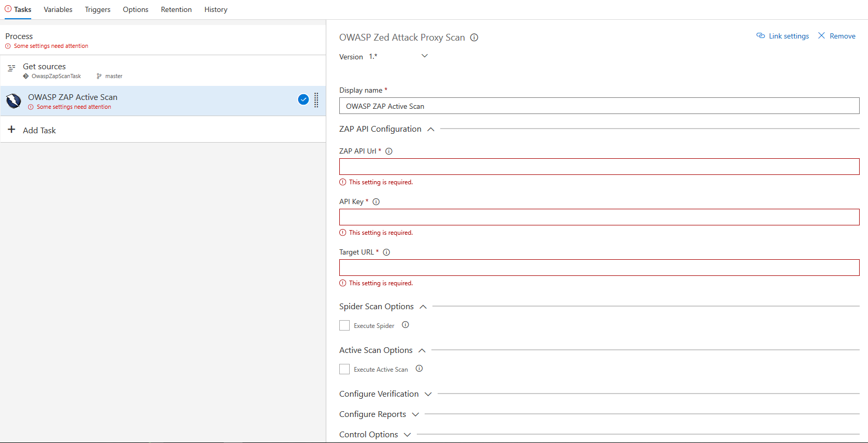868x443 pixels.
Task: Click the info icon beside API Key
Action: coord(376,202)
